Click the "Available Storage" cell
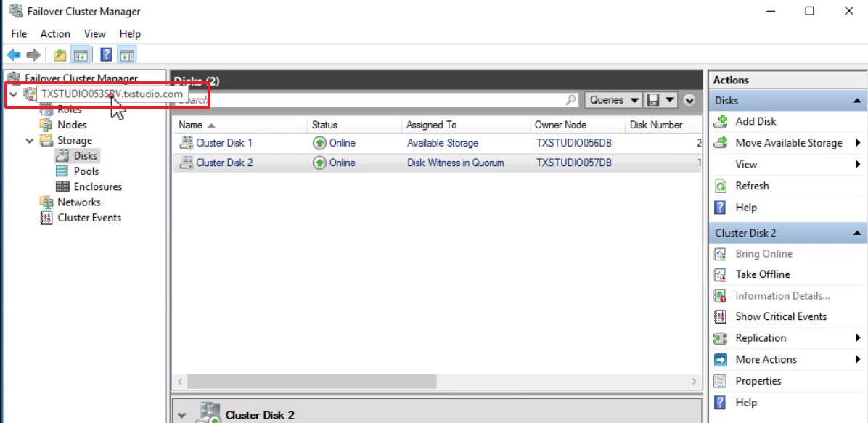The width and height of the screenshot is (868, 423). pos(442,143)
